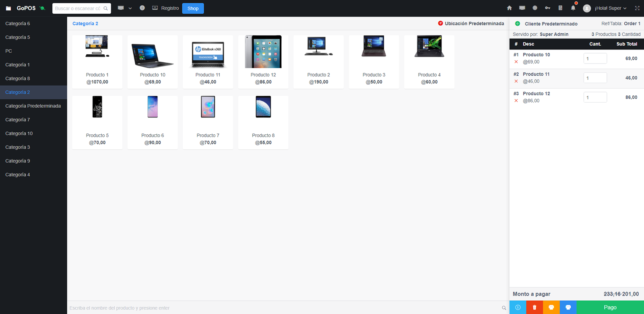This screenshot has width=644, height=314.
Task: Click the home icon in top bar
Action: 509,8
